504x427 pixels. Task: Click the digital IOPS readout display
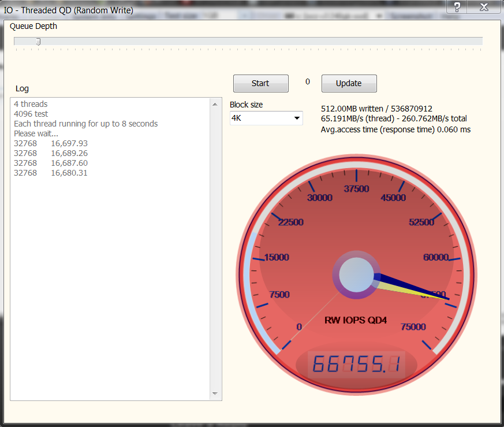356,364
